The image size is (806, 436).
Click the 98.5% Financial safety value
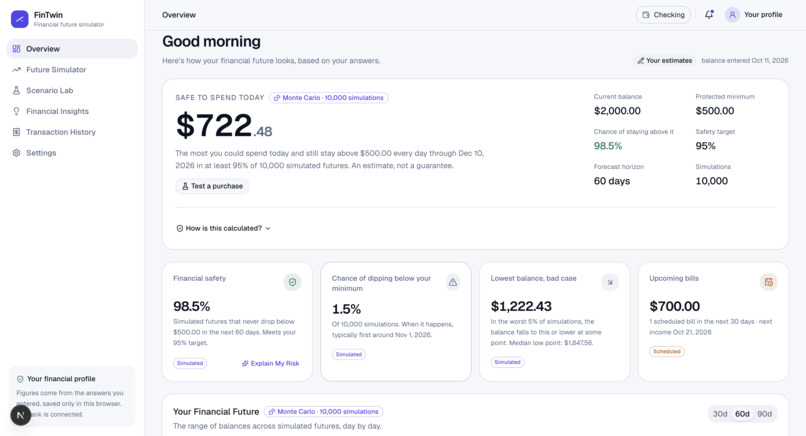[x=191, y=306]
